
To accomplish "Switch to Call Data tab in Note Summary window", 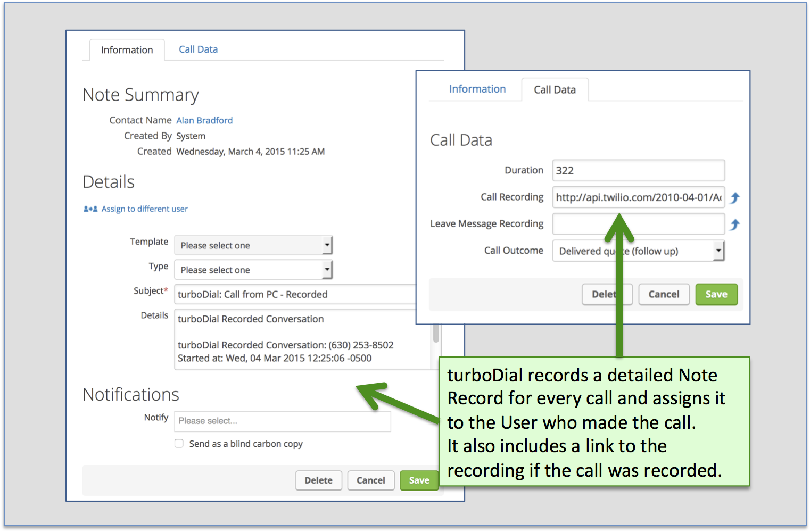I will pos(198,49).
